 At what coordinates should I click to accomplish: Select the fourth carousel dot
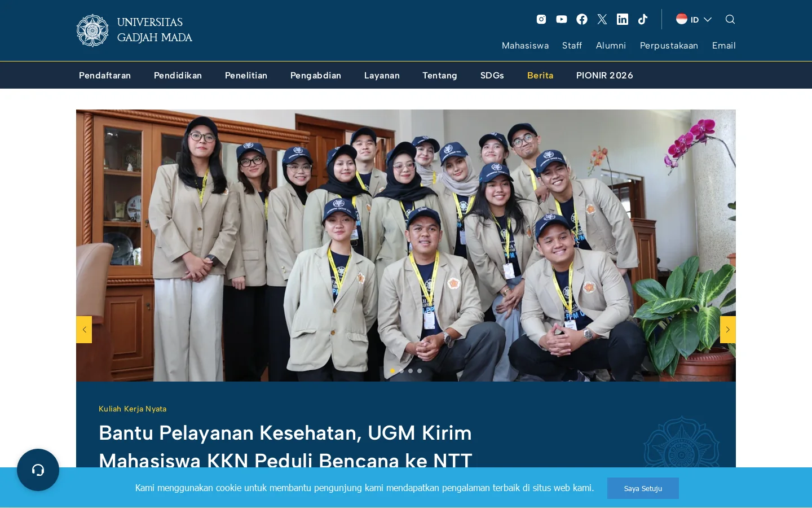[420, 371]
